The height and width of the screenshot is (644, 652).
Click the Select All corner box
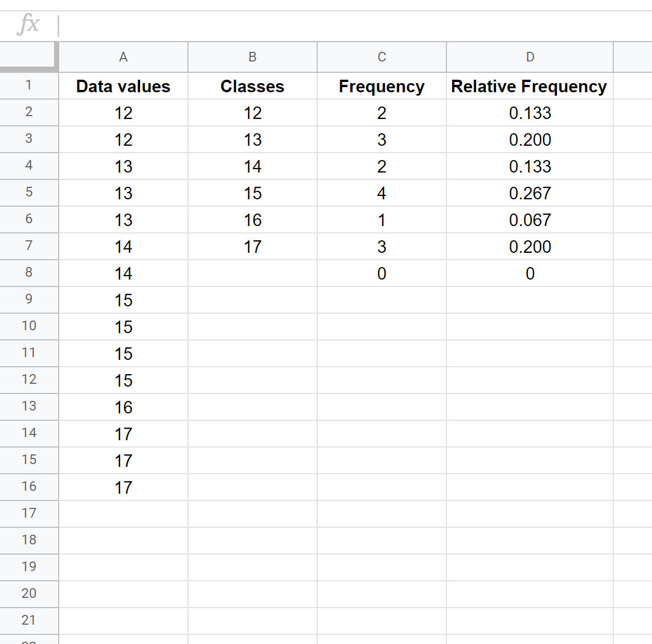coord(28,57)
